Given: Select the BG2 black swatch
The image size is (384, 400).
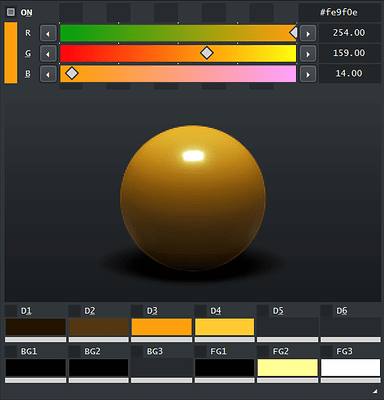Looking at the screenshot, I should [99, 367].
